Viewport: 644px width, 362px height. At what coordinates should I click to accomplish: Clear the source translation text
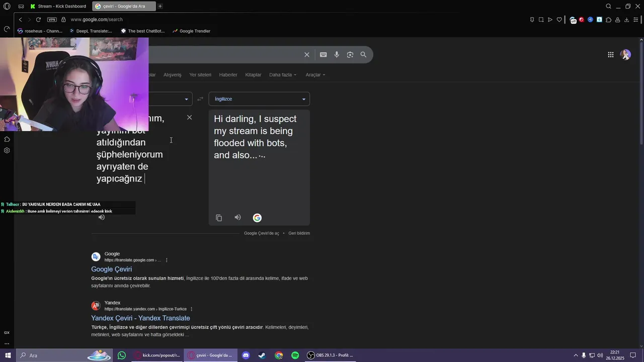tap(189, 117)
